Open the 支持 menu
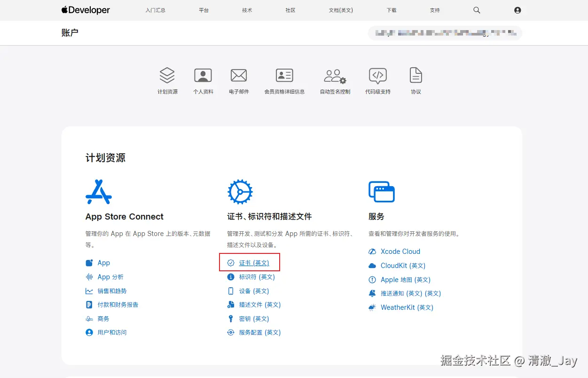 click(435, 10)
